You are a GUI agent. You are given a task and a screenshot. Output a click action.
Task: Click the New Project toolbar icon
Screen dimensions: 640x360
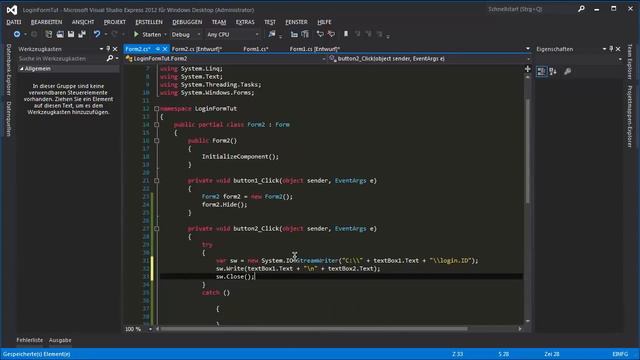49,34
